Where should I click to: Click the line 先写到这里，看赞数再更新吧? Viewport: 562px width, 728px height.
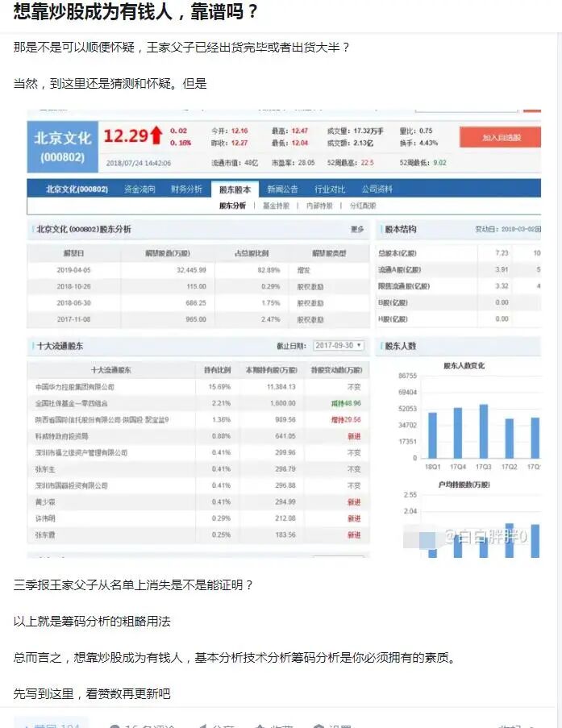[92, 693]
